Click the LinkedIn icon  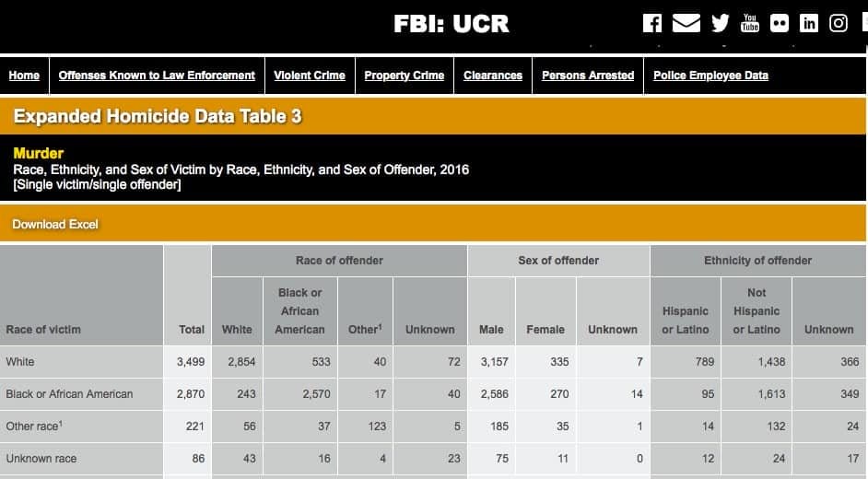pos(809,24)
